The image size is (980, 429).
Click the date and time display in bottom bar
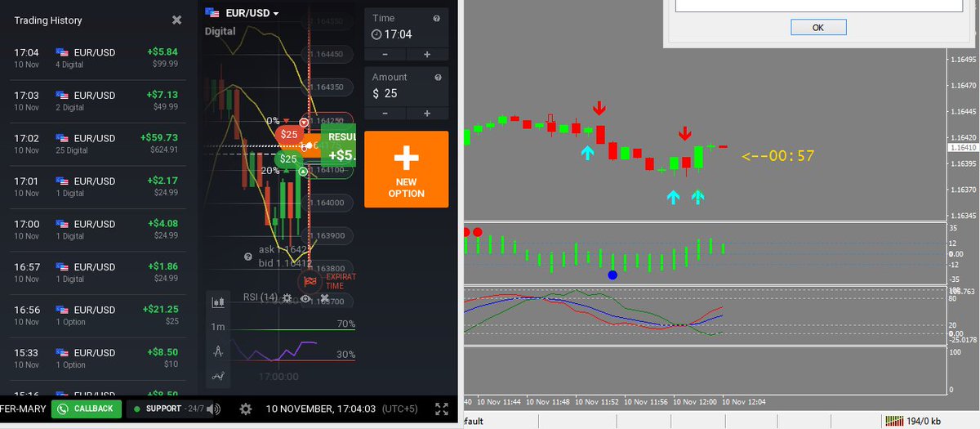tap(323, 409)
